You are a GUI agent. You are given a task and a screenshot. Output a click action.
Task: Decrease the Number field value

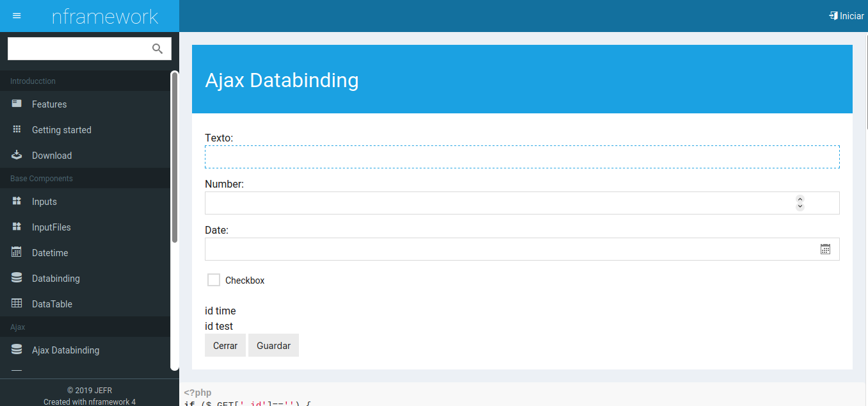tap(800, 207)
